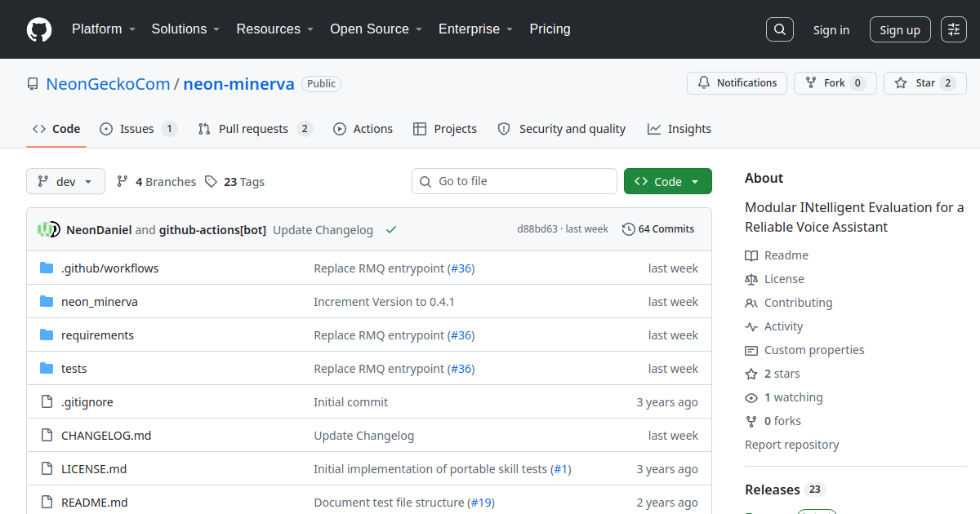The image size is (980, 514).
Task: Expand the Open Source menu
Action: [x=376, y=29]
